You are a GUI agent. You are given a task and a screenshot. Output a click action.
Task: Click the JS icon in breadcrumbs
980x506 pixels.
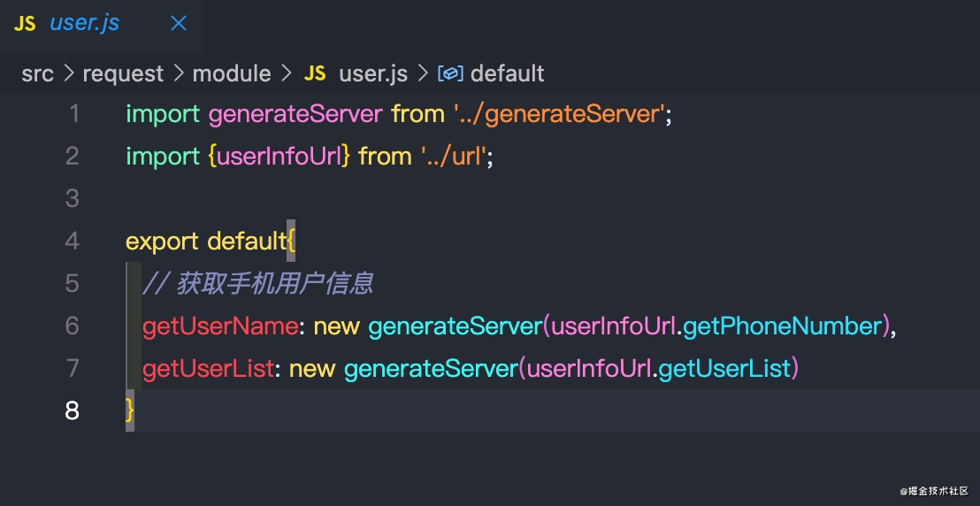tap(315, 73)
